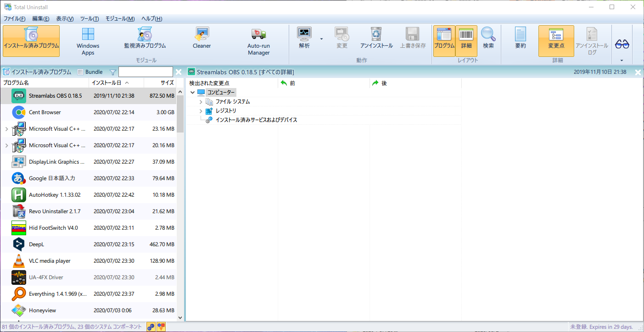Click the program list scrollbar thumb
644x332 pixels.
coord(180,114)
